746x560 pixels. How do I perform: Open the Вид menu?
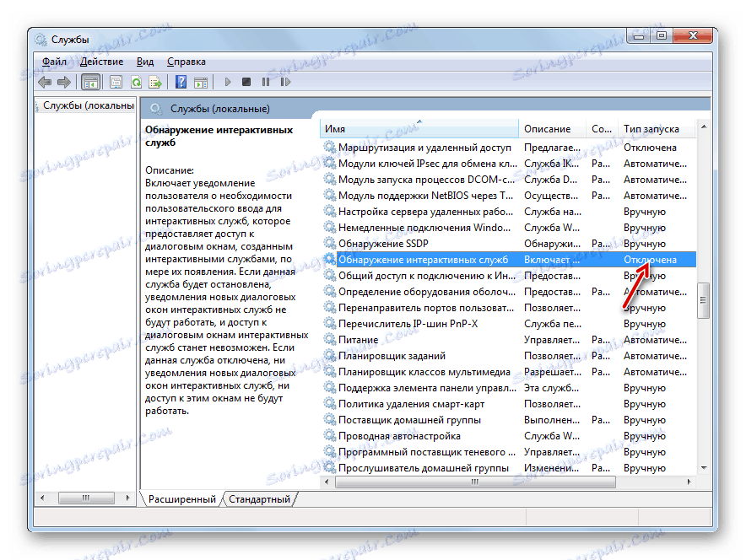click(x=145, y=62)
